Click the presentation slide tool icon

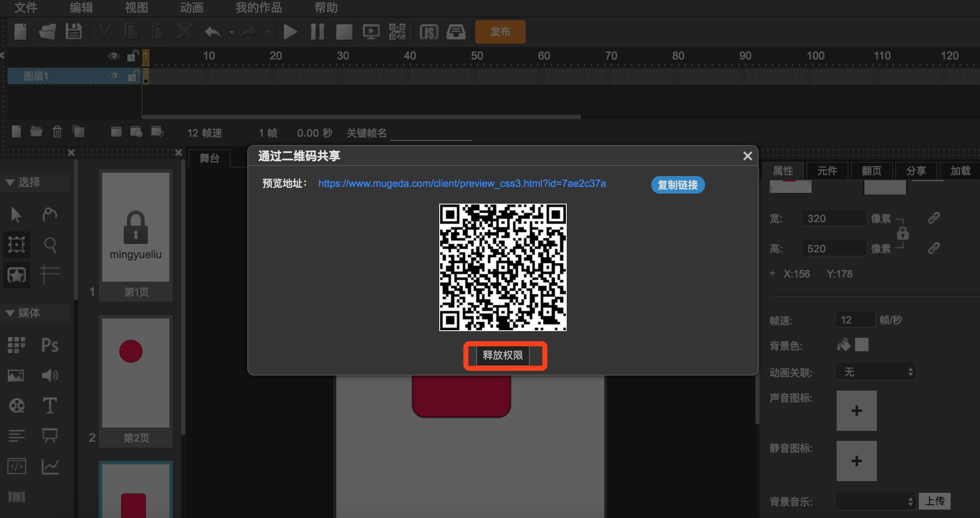coord(50,436)
